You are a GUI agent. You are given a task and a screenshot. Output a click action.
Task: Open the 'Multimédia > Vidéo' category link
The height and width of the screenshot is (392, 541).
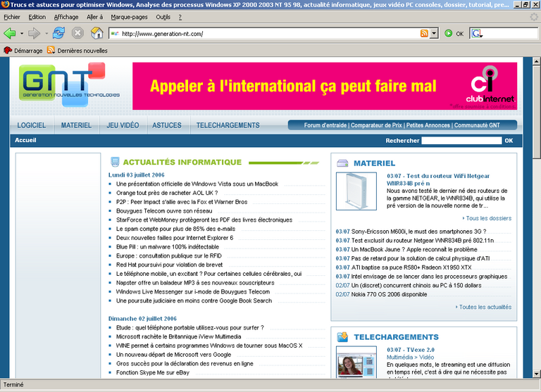click(x=410, y=358)
